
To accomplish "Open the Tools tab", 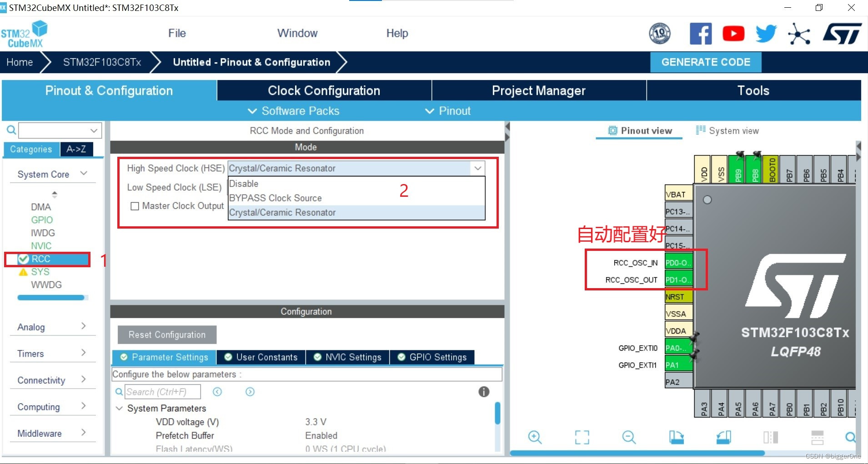I will [753, 90].
